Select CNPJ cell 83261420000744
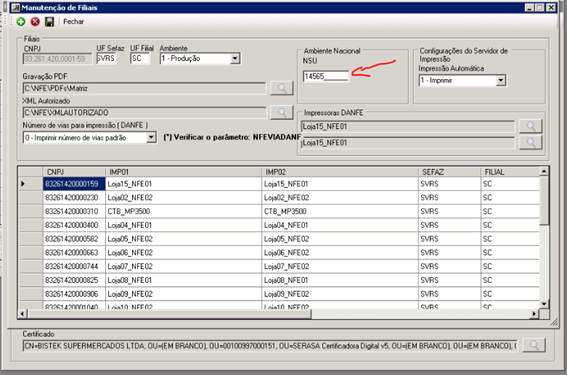 click(74, 266)
